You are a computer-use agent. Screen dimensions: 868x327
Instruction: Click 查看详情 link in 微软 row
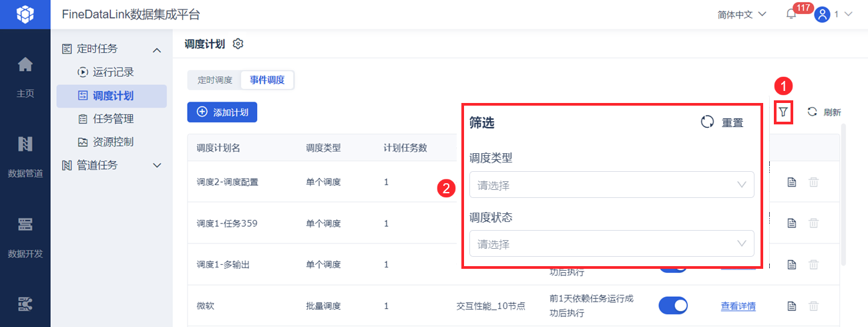coord(738,306)
